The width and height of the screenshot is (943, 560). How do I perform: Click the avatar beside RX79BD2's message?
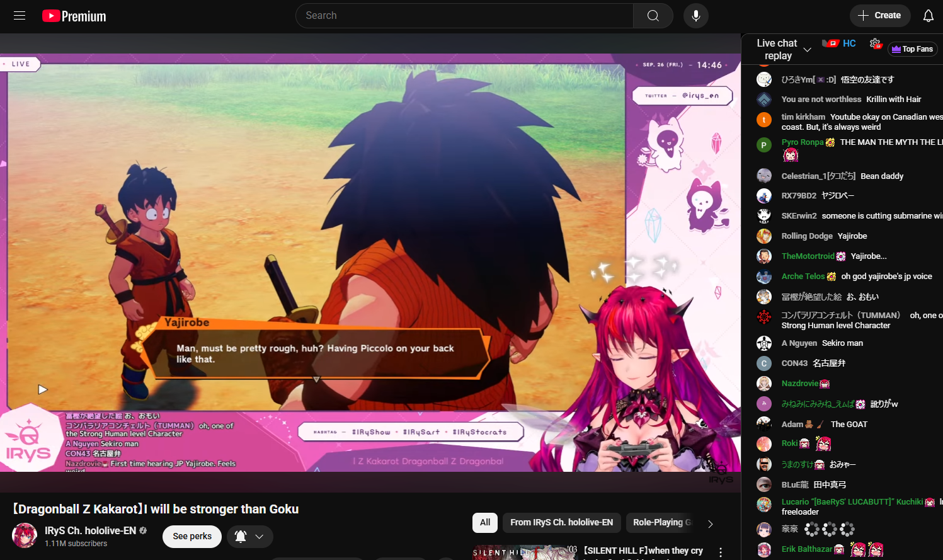coord(764,196)
